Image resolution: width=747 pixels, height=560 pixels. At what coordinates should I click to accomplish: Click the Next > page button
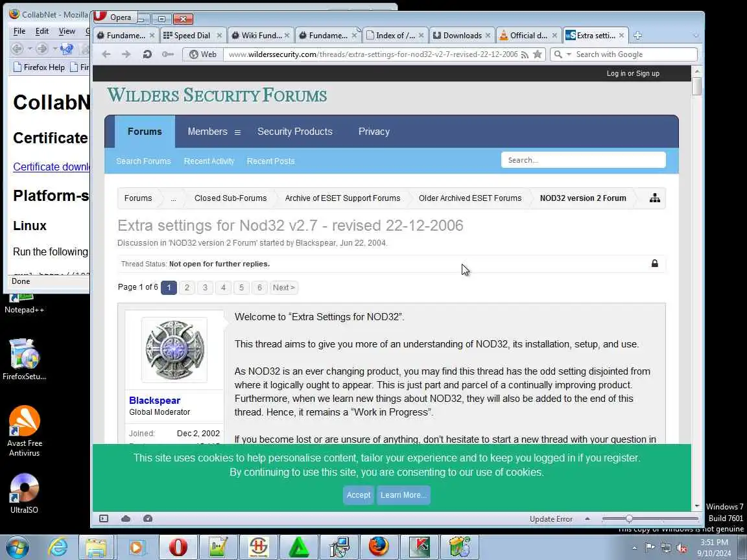[x=283, y=288]
